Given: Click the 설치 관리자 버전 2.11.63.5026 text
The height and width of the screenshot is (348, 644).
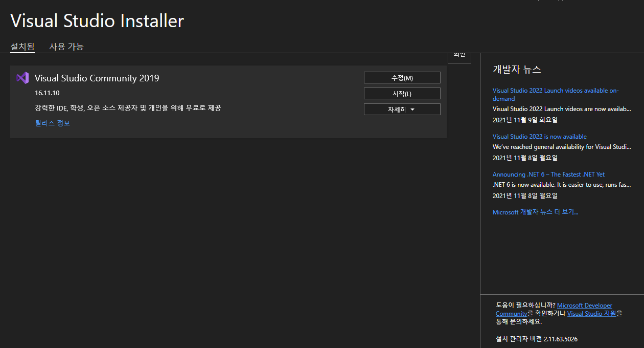Looking at the screenshot, I should (537, 339).
